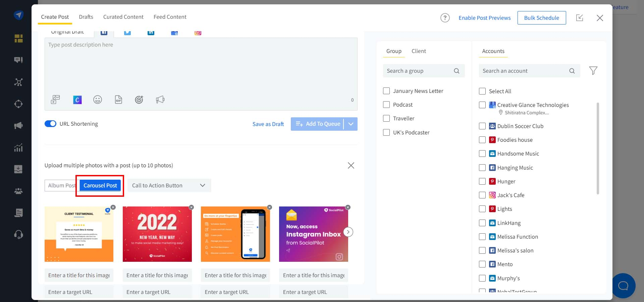Open the Feed Content tab
Image resolution: width=644 pixels, height=302 pixels.
(170, 17)
